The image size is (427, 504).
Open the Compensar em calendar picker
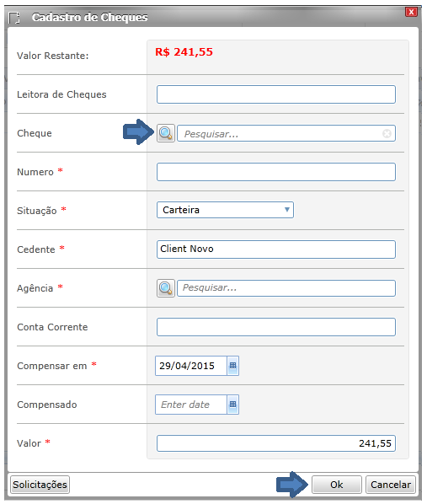[233, 366]
